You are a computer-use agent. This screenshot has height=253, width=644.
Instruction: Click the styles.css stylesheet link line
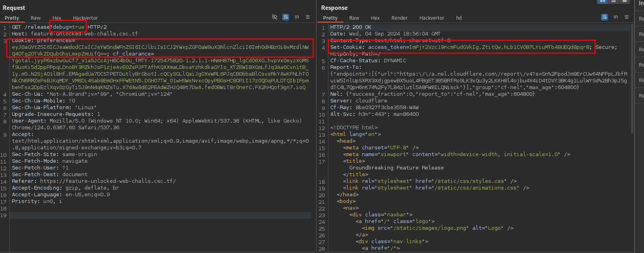tap(430, 181)
